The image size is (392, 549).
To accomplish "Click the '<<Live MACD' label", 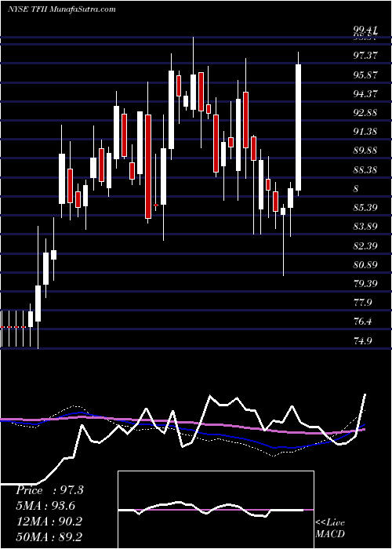I will (x=330, y=528).
